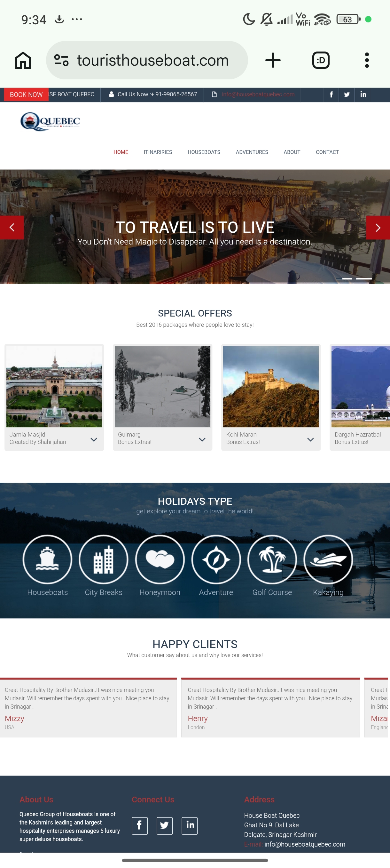Open the HOME menu item
Screen dimensions: 390x868
point(121,152)
